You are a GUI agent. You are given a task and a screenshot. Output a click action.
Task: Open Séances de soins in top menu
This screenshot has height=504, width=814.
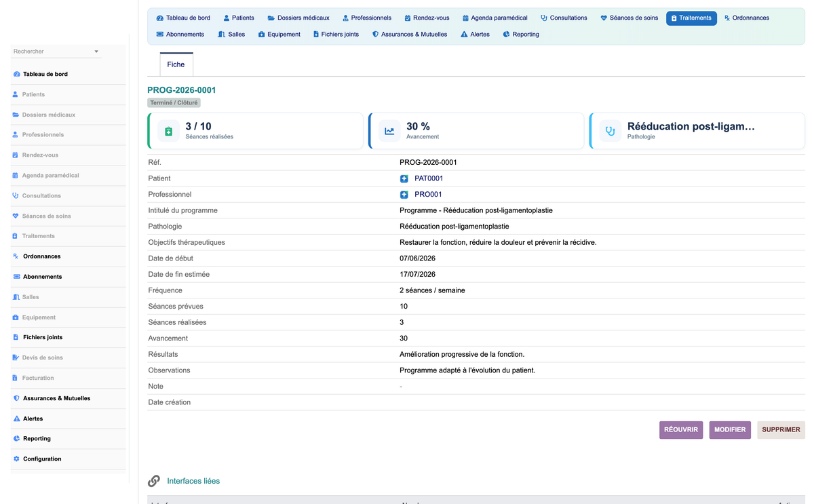(629, 18)
